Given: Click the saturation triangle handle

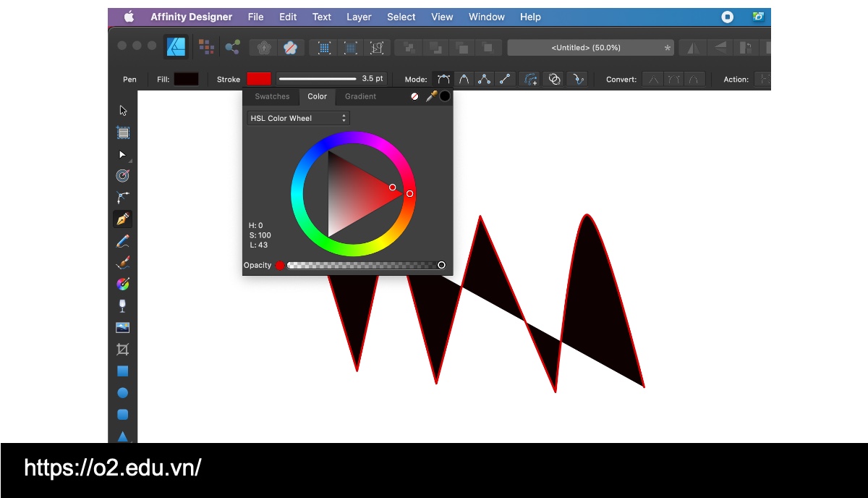Looking at the screenshot, I should click(393, 187).
